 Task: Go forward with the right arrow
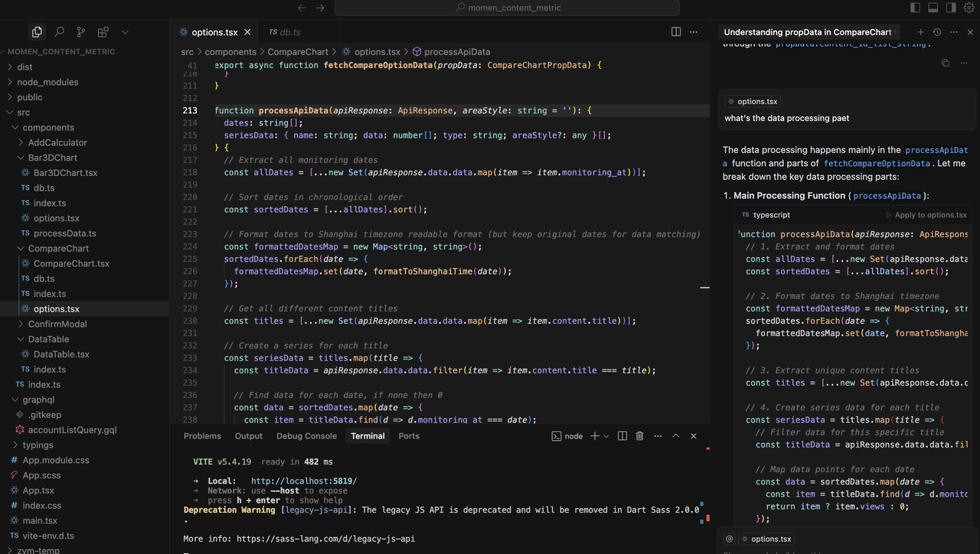pos(320,8)
